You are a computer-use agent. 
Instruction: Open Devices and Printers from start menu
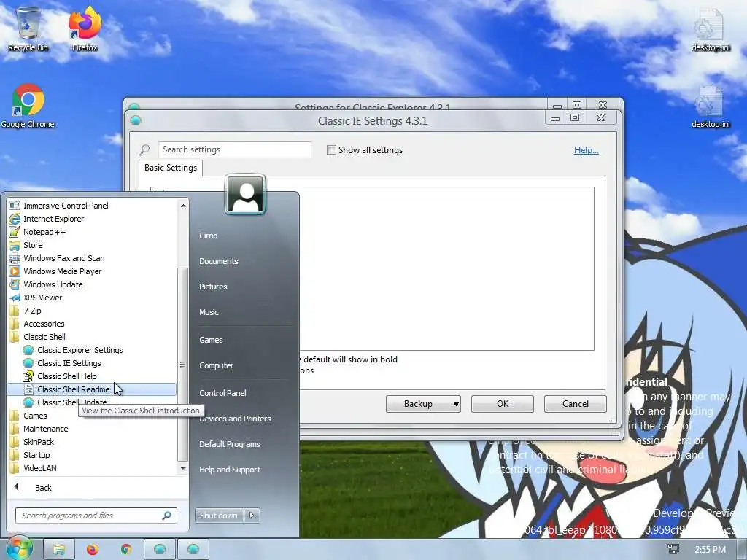click(235, 419)
